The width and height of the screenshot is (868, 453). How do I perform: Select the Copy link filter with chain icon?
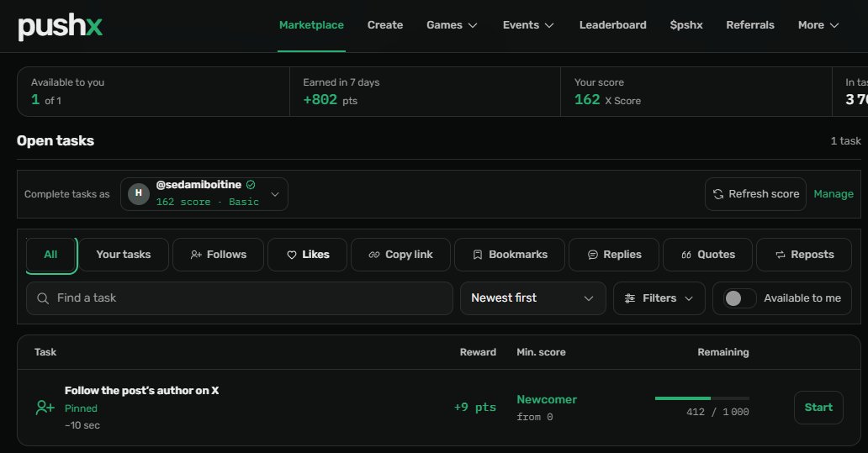(x=400, y=255)
